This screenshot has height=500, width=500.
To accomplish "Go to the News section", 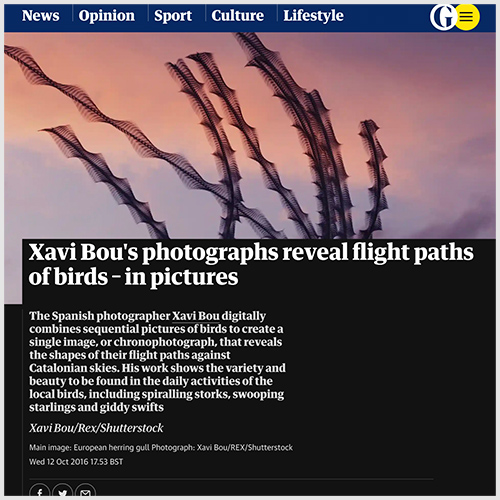I will [x=40, y=16].
